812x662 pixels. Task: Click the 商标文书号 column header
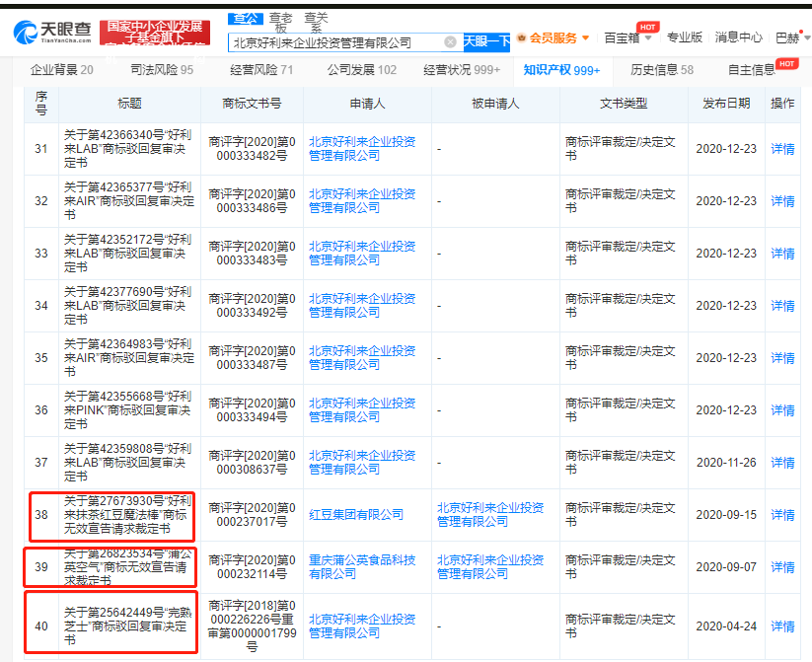coord(252,104)
